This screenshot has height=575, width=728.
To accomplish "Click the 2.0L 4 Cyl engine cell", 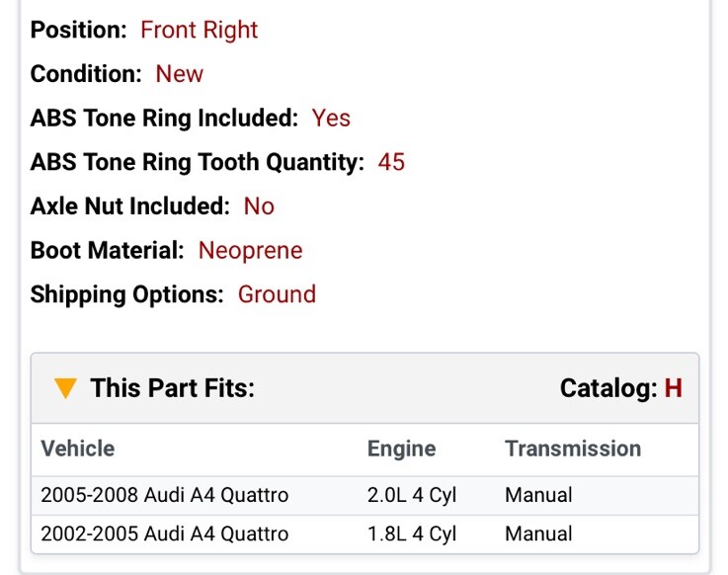I will coord(412,495).
